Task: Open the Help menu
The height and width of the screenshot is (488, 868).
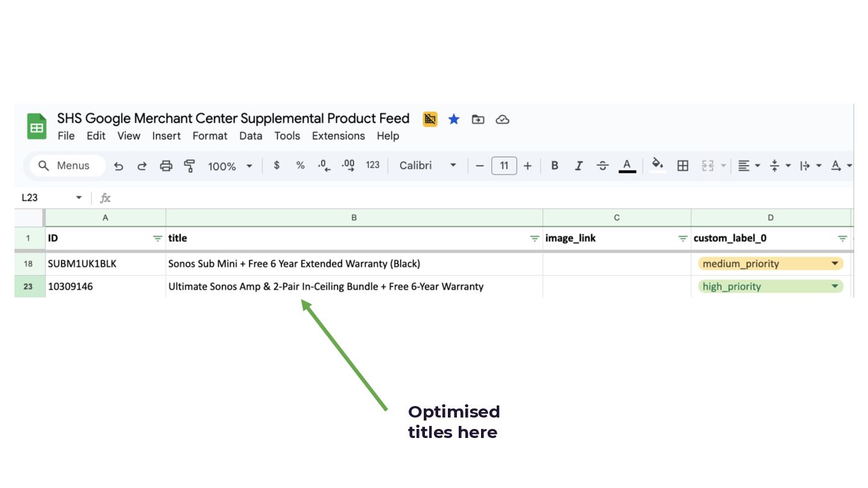Action: pyautogui.click(x=388, y=136)
